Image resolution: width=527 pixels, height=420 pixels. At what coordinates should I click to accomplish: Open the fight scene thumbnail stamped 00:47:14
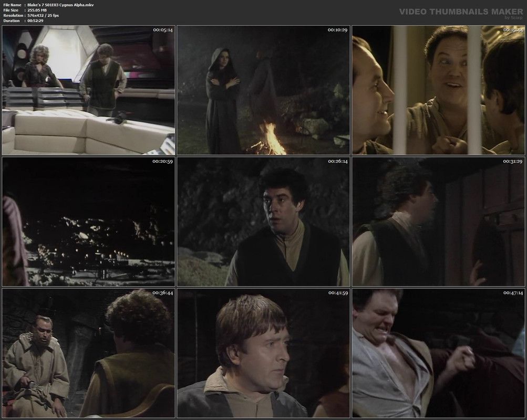[438, 353]
